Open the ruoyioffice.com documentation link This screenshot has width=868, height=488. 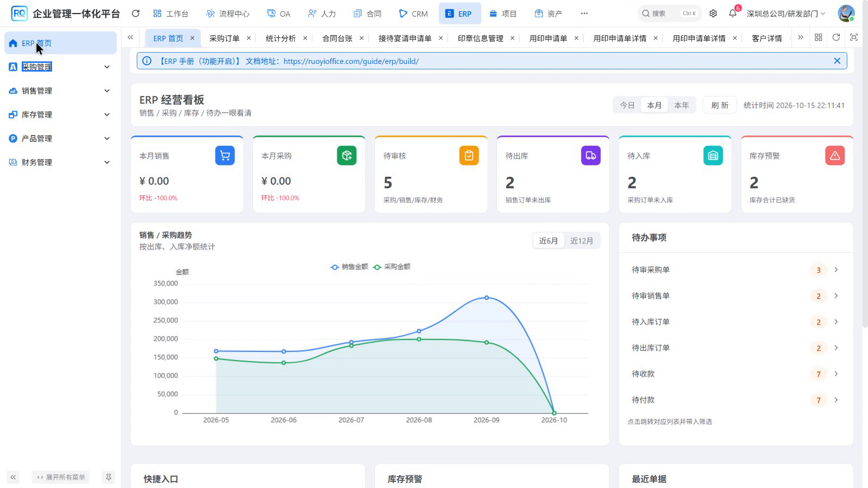(351, 61)
